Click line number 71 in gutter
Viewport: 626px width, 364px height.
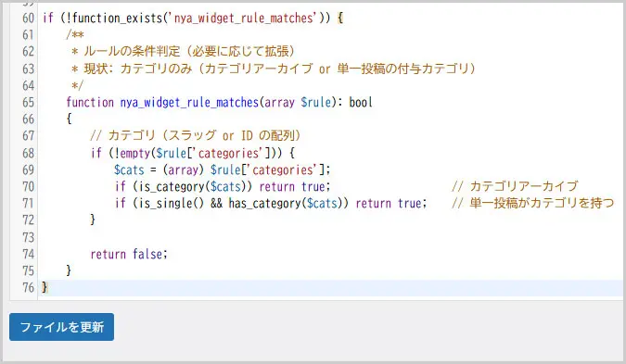[x=29, y=204]
